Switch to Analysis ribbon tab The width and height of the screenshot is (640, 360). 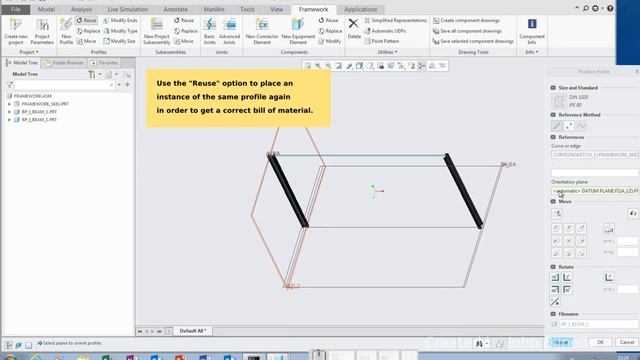[x=81, y=9]
